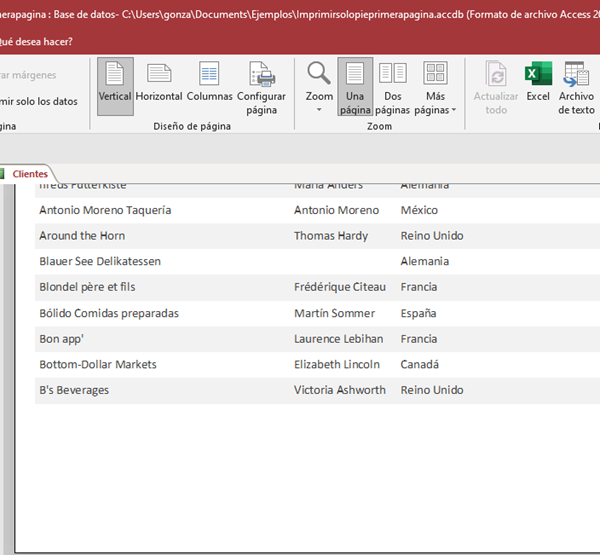600x555 pixels.
Task: Click the Blauer See Delikatessen company name
Action: coord(100,261)
